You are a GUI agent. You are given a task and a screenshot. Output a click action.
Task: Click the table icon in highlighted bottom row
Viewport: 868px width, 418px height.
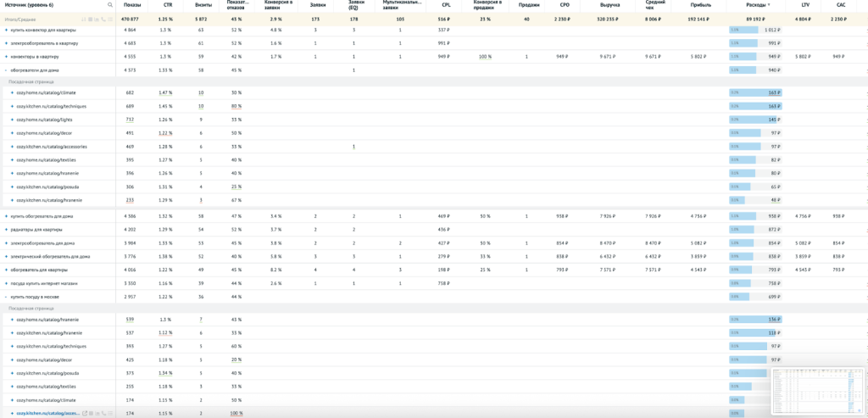91,413
